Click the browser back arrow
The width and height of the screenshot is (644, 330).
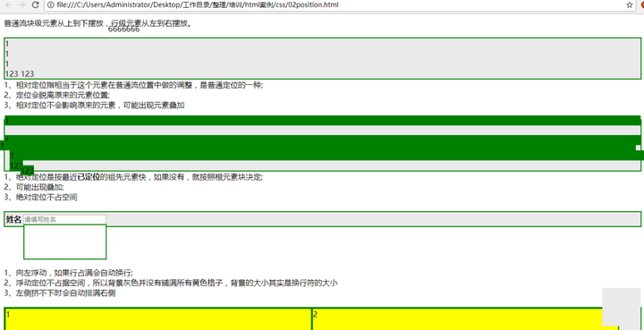click(x=9, y=5)
